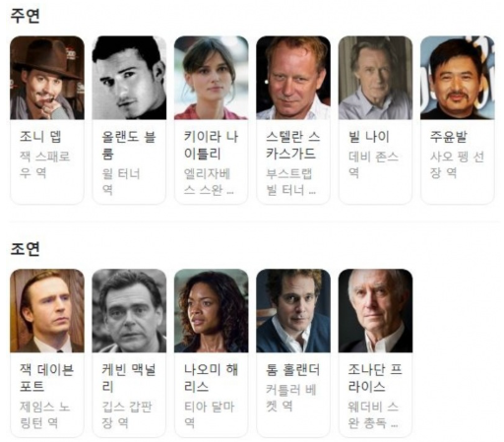Click the 주연 section heading
Image resolution: width=504 pixels, height=442 pixels.
coord(25,16)
